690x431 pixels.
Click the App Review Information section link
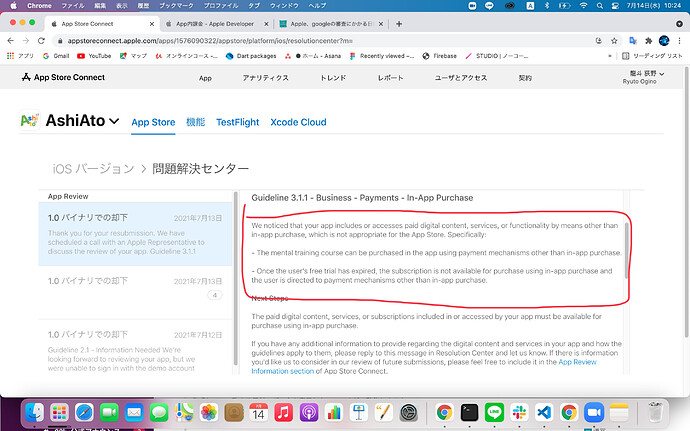tap(424, 366)
